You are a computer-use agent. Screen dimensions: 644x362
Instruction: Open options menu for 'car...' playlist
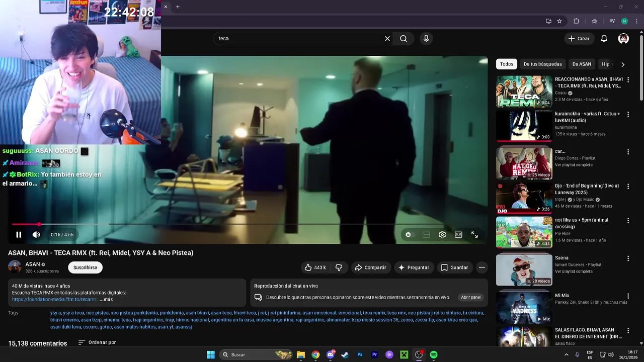[628, 152]
